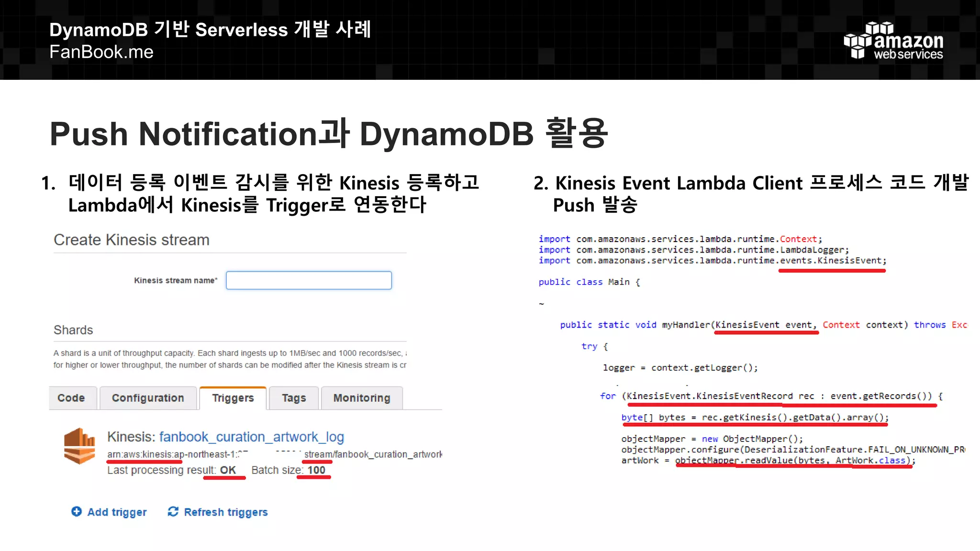980x551 pixels.
Task: Click the Kinesis stream name input field
Action: click(309, 280)
